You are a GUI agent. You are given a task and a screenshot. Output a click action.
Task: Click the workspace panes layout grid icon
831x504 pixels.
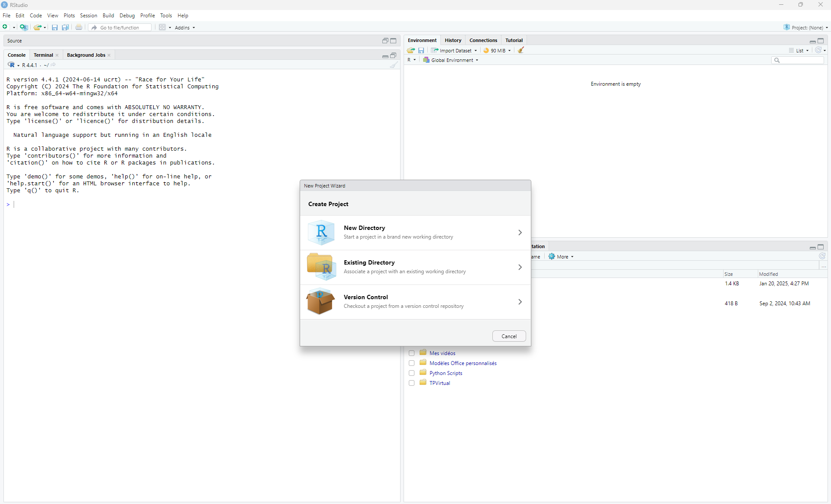tap(162, 27)
